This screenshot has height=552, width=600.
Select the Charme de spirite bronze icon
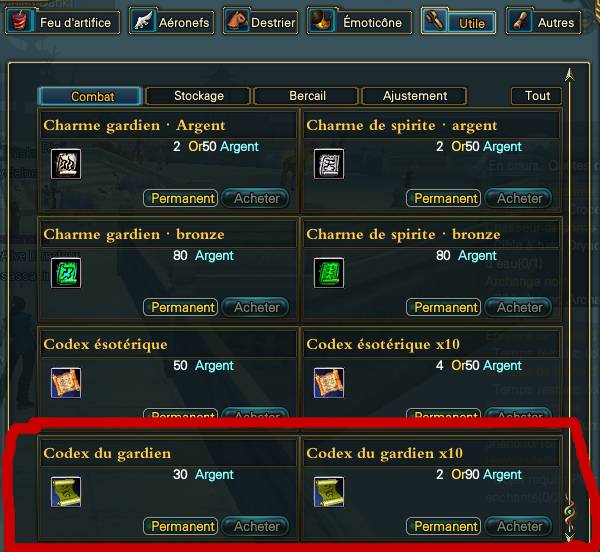[329, 273]
